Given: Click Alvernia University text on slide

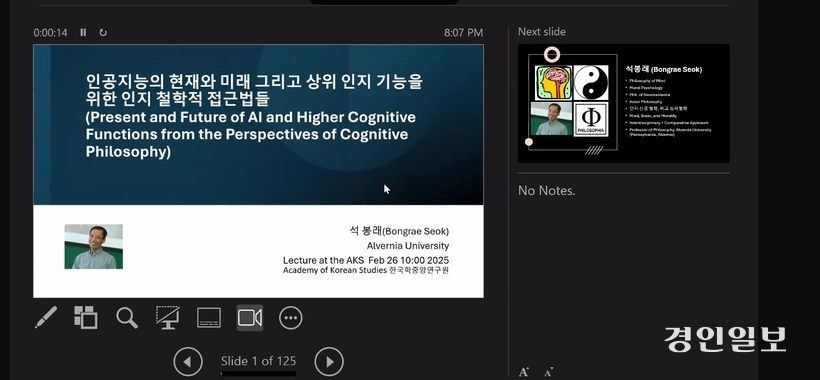Looking at the screenshot, I should 407,246.
